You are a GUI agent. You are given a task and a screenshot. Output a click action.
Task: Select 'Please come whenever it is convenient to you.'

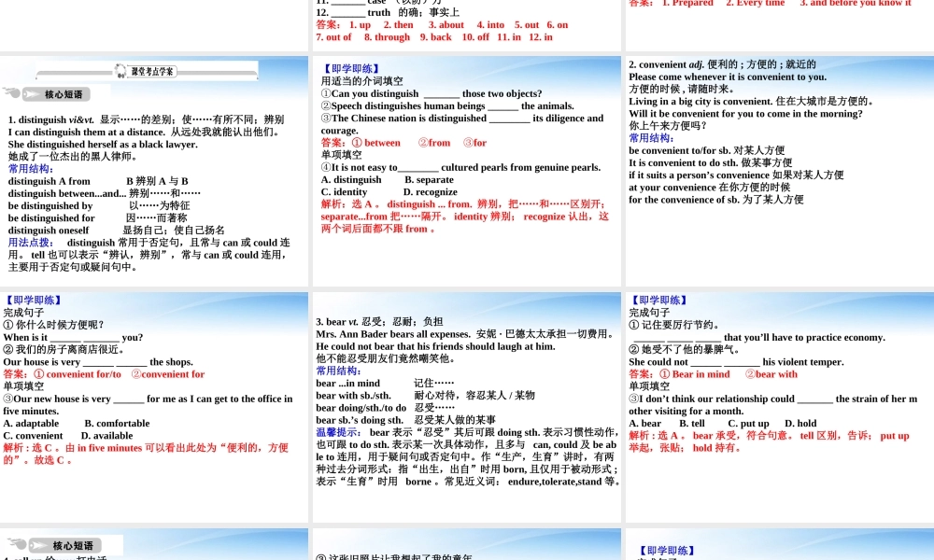tap(728, 77)
